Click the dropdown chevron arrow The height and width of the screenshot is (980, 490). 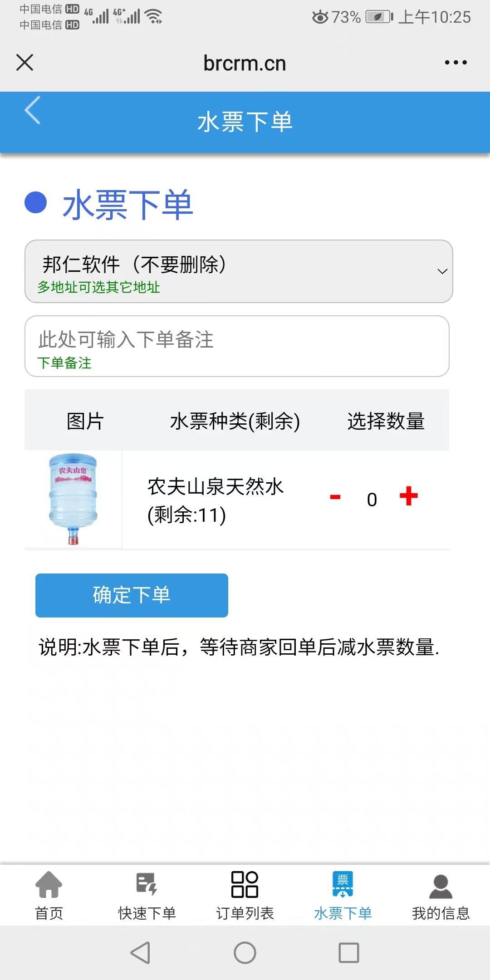(x=442, y=271)
